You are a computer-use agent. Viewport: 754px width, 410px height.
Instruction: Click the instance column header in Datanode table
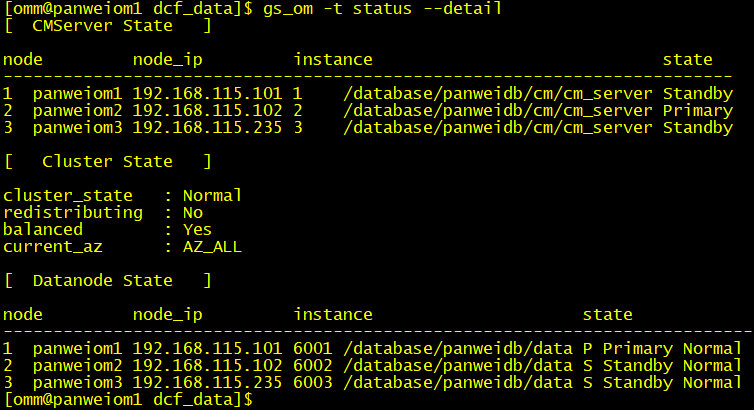332,315
